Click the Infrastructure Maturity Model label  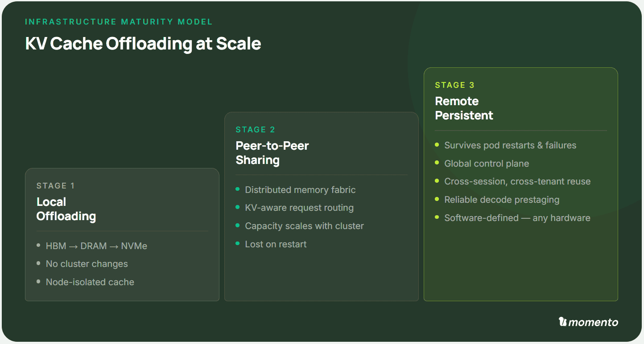(x=119, y=21)
